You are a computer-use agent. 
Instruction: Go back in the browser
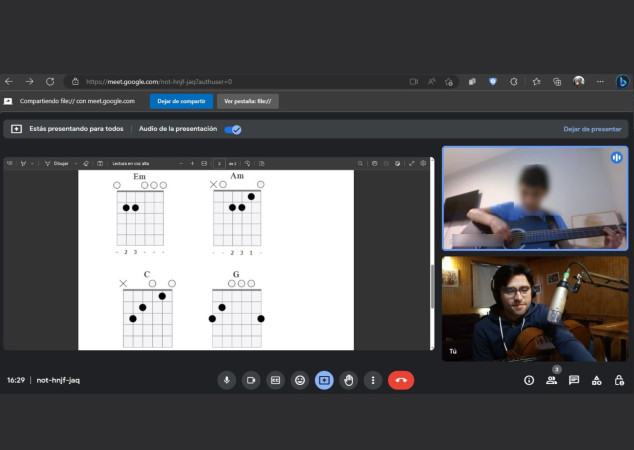(9, 82)
